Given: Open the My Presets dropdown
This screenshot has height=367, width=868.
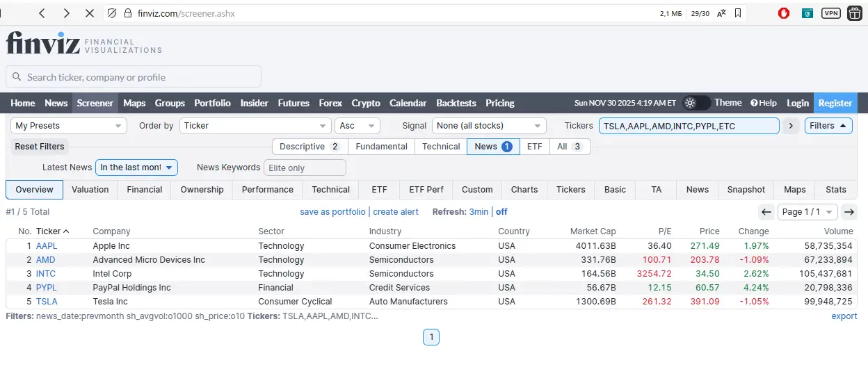Looking at the screenshot, I should [68, 126].
